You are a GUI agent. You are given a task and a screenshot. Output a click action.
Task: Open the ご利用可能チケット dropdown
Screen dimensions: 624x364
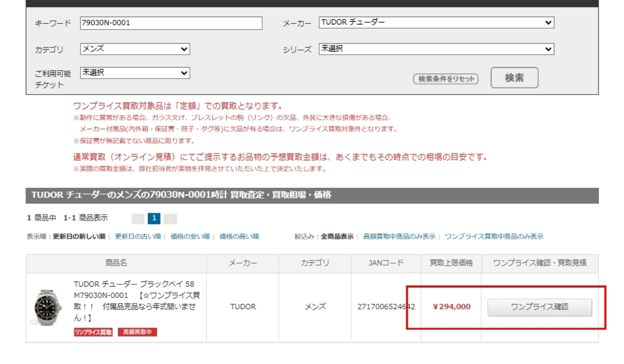point(135,73)
